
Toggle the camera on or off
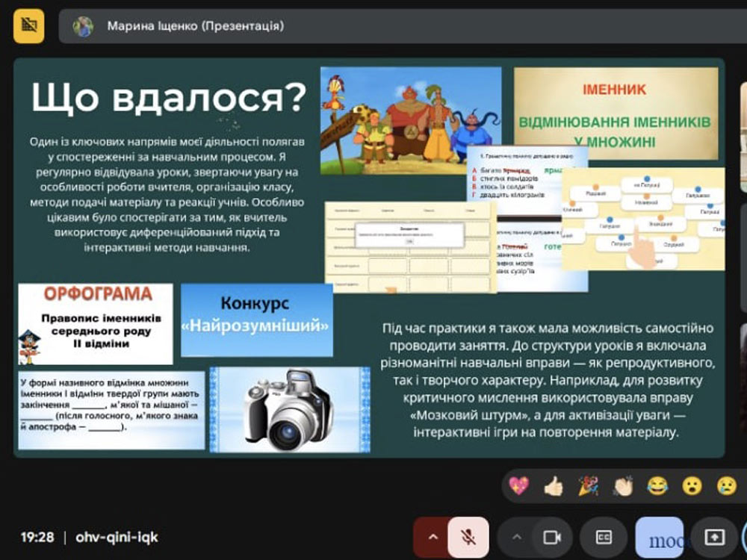pos(552,537)
